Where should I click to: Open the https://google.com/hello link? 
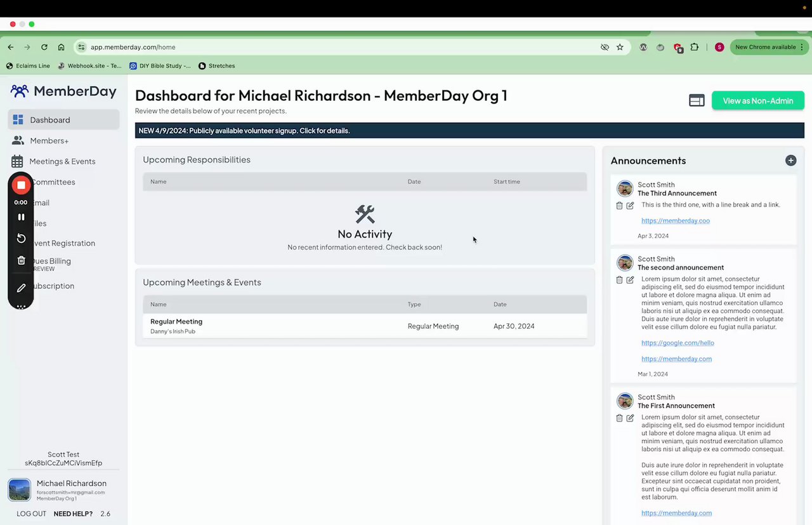pyautogui.click(x=678, y=343)
